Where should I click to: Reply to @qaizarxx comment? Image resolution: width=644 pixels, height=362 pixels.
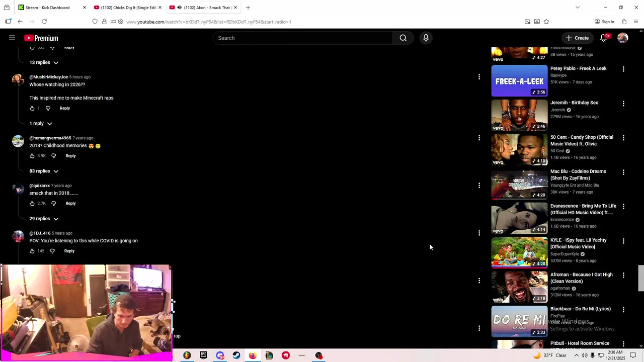click(70, 204)
